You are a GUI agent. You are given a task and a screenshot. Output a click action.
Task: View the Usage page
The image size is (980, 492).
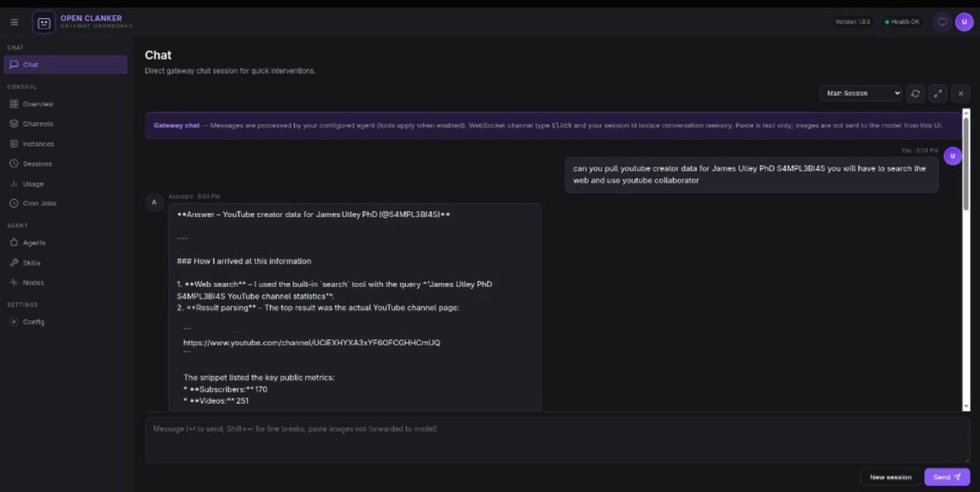[33, 184]
